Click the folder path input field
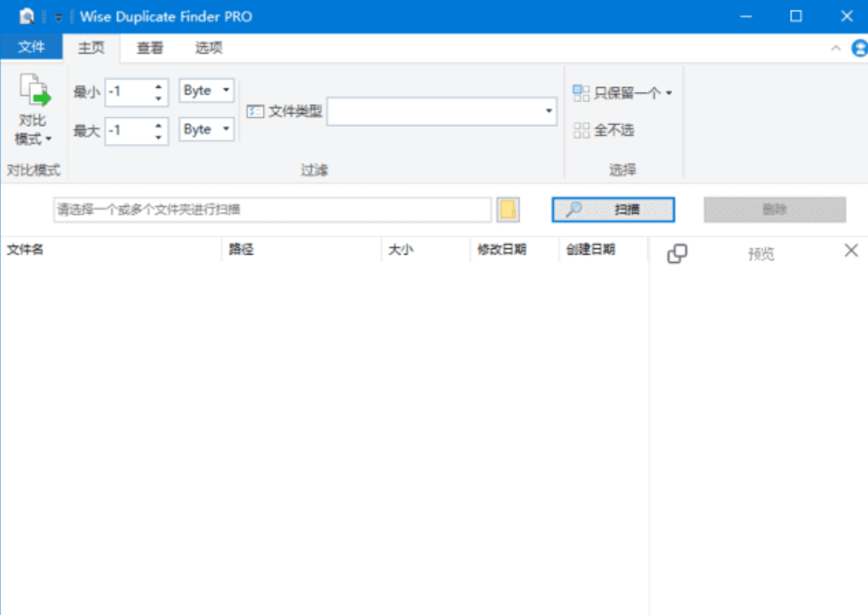868x615 pixels. click(268, 210)
